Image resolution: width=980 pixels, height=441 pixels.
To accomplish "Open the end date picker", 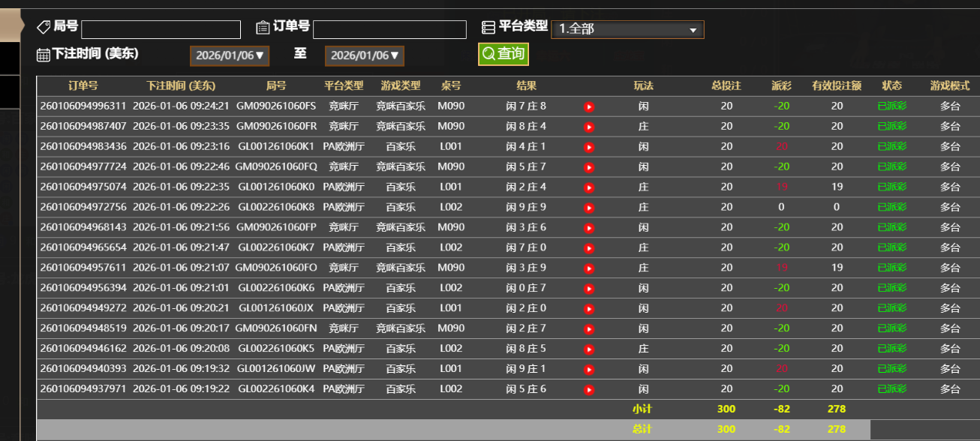I will coord(364,55).
